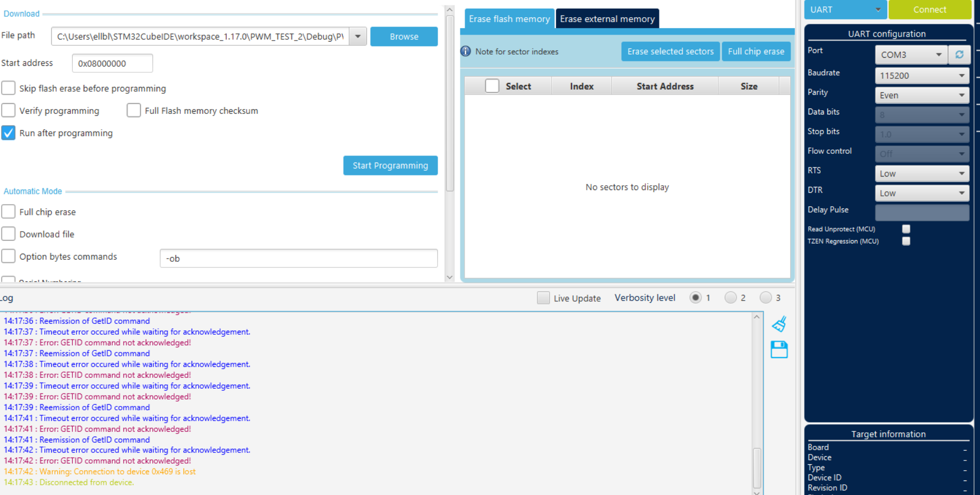This screenshot has height=495, width=980.
Task: Open the file path history dropdown arrow
Action: (358, 37)
